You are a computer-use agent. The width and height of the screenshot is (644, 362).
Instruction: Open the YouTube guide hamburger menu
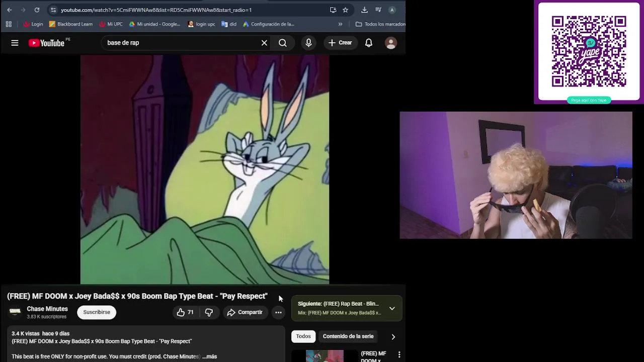[x=15, y=43]
